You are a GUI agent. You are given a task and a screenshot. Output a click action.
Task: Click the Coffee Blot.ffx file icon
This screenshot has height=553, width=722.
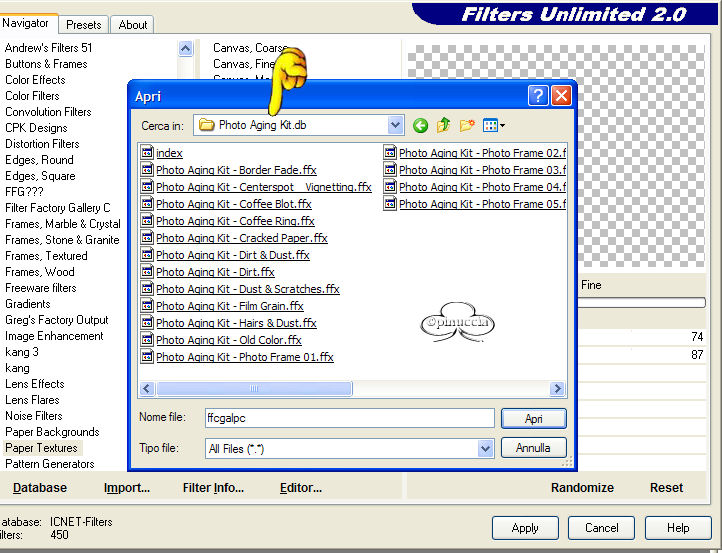[x=147, y=204]
